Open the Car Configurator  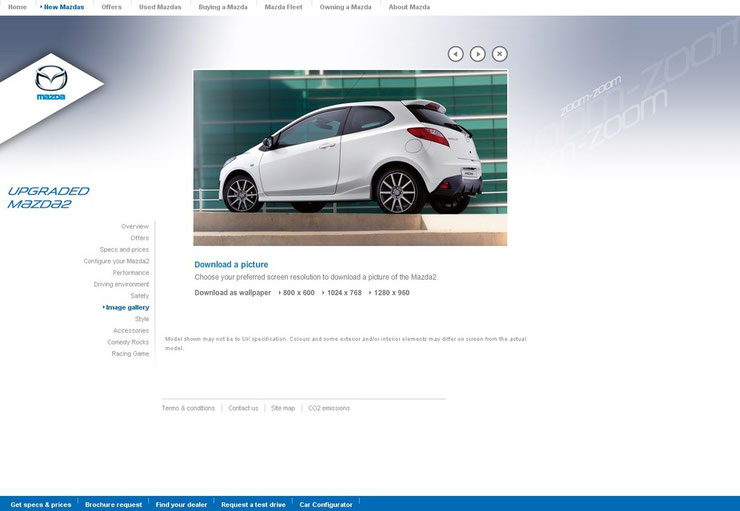click(x=326, y=504)
